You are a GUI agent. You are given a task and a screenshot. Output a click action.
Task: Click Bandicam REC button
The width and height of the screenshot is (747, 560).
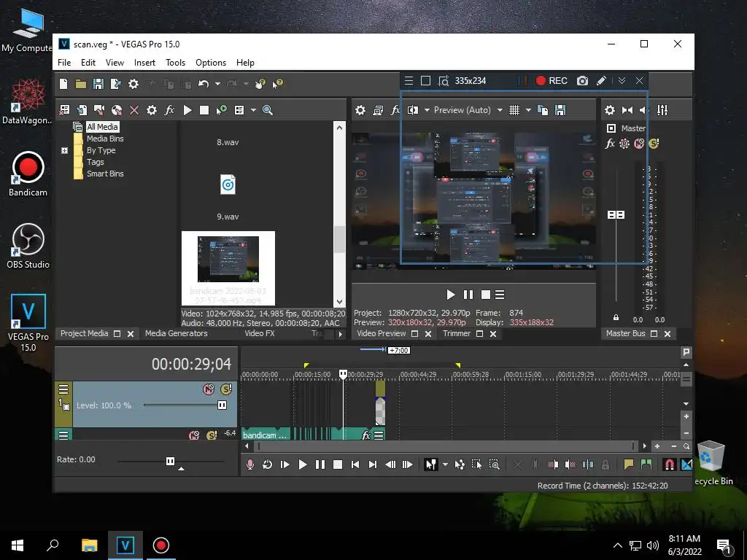[551, 81]
